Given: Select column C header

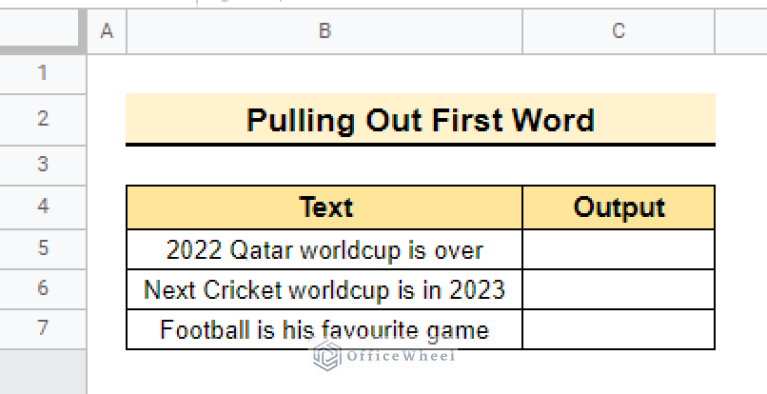Looking at the screenshot, I should point(618,31).
